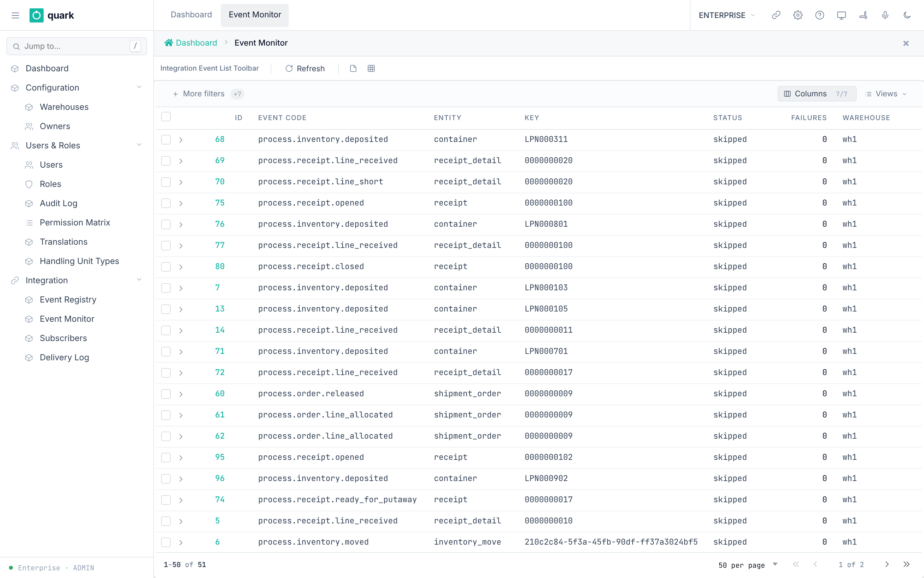This screenshot has width=924, height=578.
Task: Check the row with ID 6
Action: click(x=166, y=542)
